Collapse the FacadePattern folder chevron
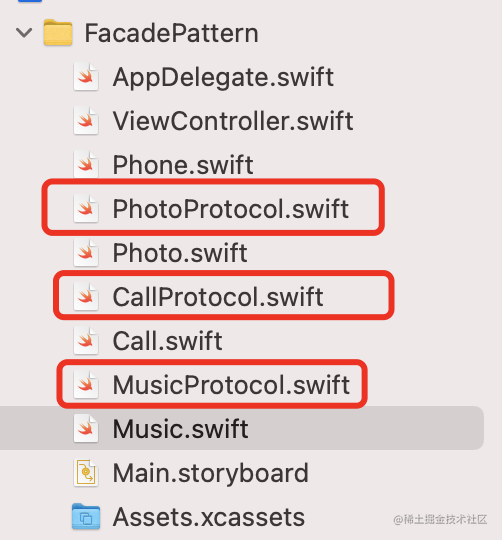The image size is (502, 540). (x=24, y=33)
